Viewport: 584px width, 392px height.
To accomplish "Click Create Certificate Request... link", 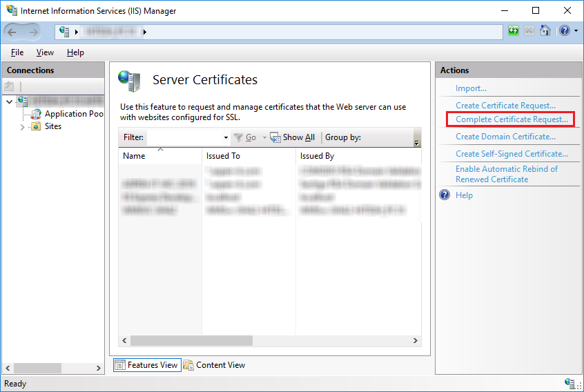I will 505,106.
